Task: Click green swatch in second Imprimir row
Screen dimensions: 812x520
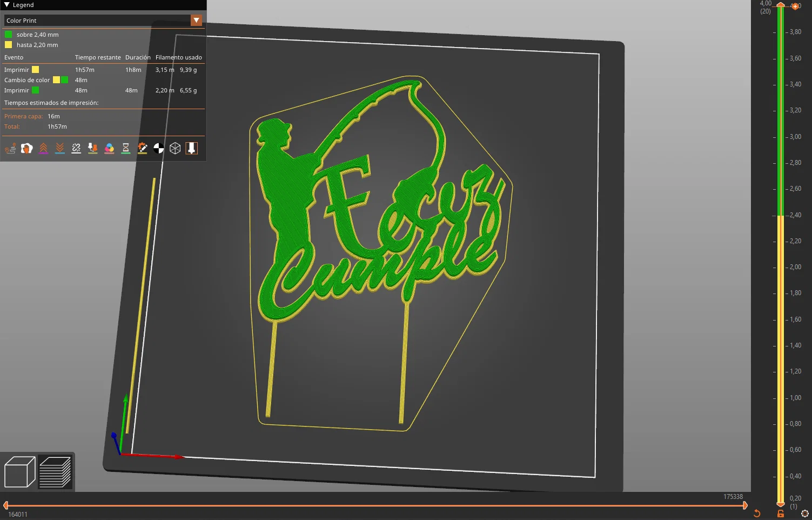Action: pyautogui.click(x=36, y=90)
